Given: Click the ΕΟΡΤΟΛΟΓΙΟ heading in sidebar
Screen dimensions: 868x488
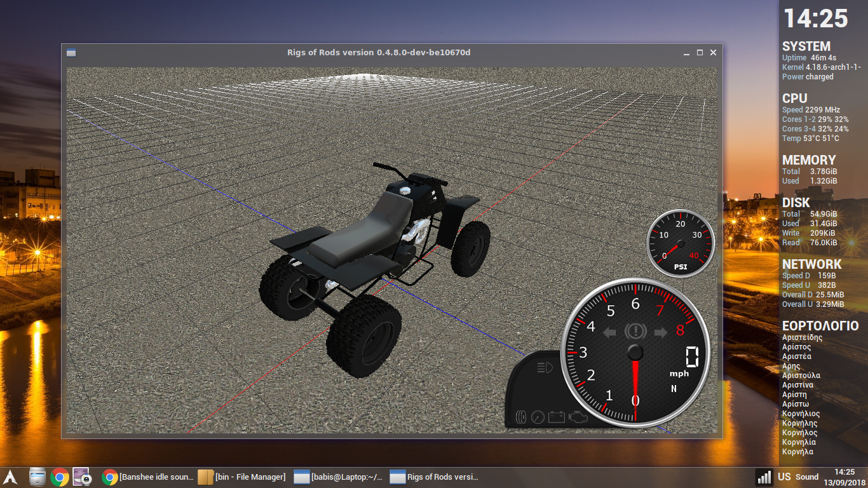Looking at the screenshot, I should [820, 326].
